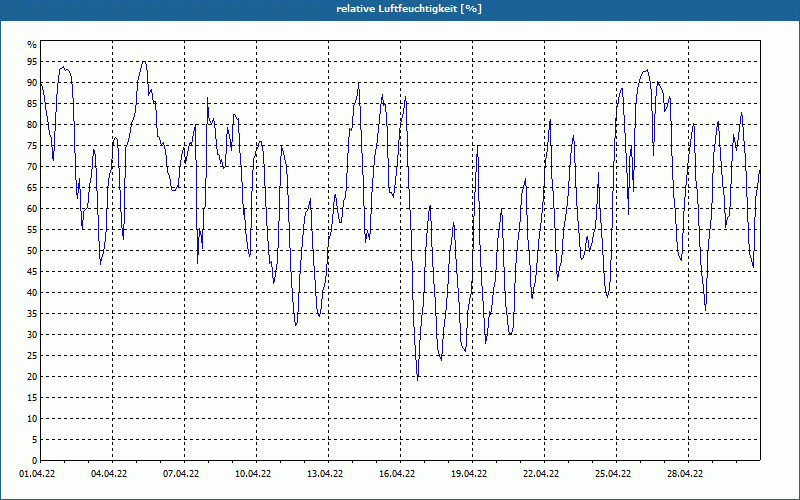Click the y-axis label '70'
Image resolution: width=800 pixels, height=500 pixels.
(x=32, y=167)
